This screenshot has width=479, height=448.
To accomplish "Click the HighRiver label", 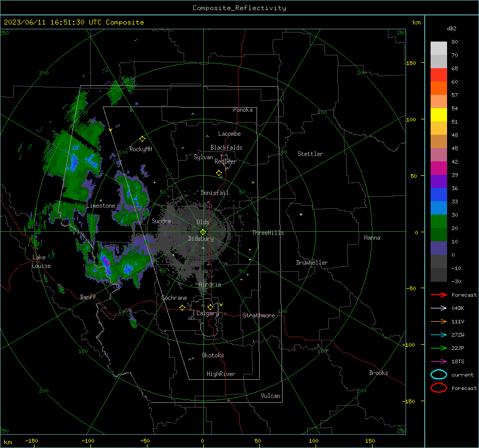I will point(221,374).
